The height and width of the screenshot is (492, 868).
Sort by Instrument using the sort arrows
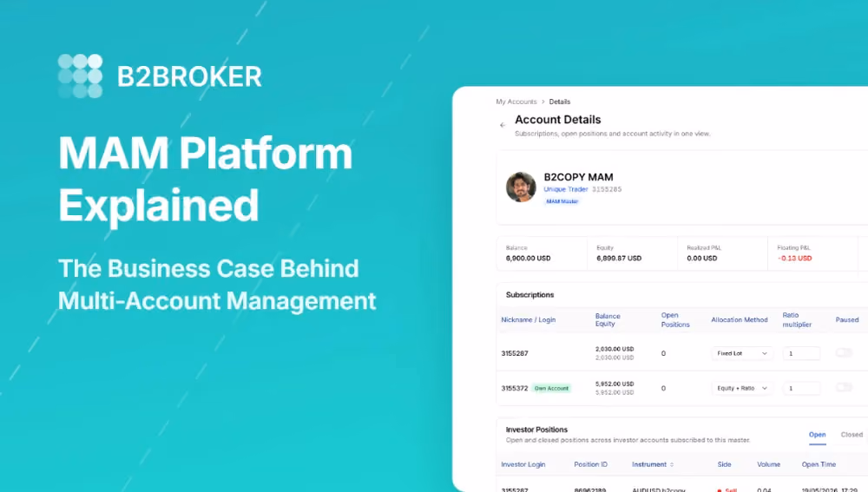[x=672, y=465]
